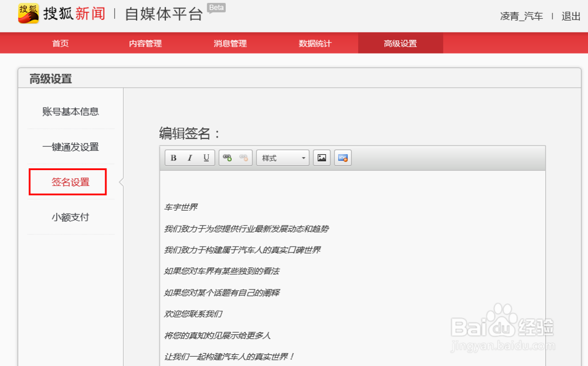Image resolution: width=588 pixels, height=366 pixels.
Task: Click 退出 to log out
Action: [571, 16]
